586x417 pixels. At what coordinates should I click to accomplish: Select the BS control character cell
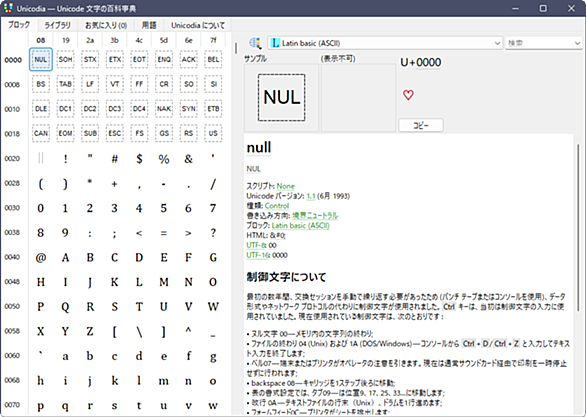(41, 84)
